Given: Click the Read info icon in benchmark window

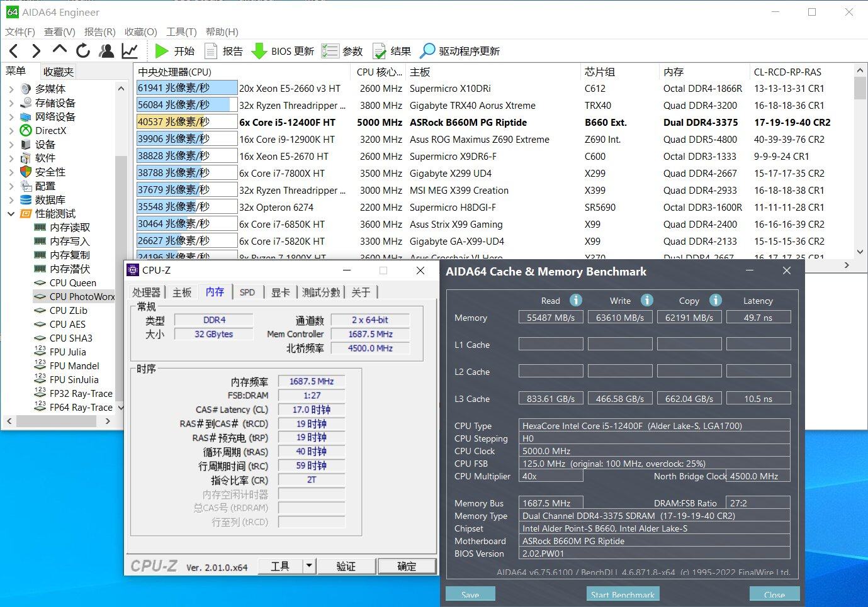Looking at the screenshot, I should pos(576,300).
